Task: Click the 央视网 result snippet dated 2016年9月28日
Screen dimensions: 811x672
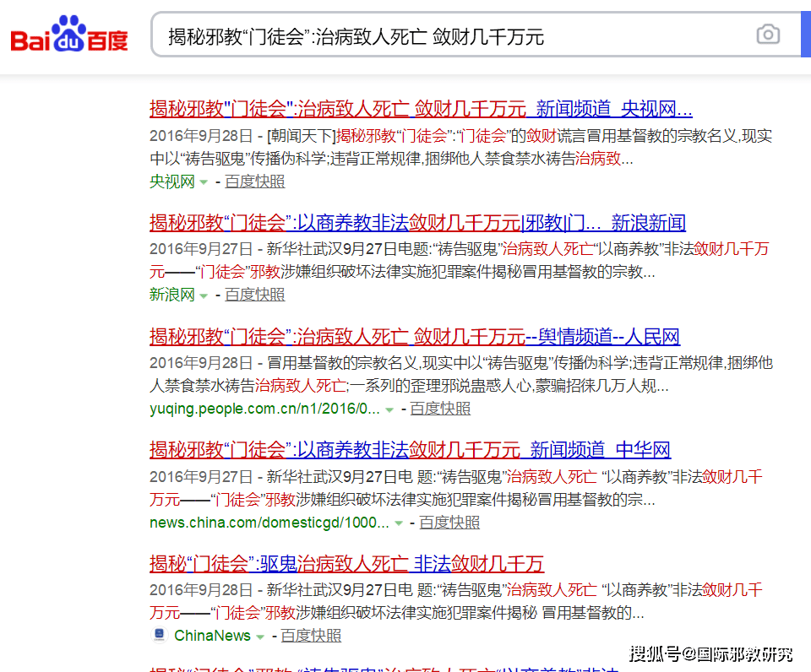Action: tap(461, 147)
